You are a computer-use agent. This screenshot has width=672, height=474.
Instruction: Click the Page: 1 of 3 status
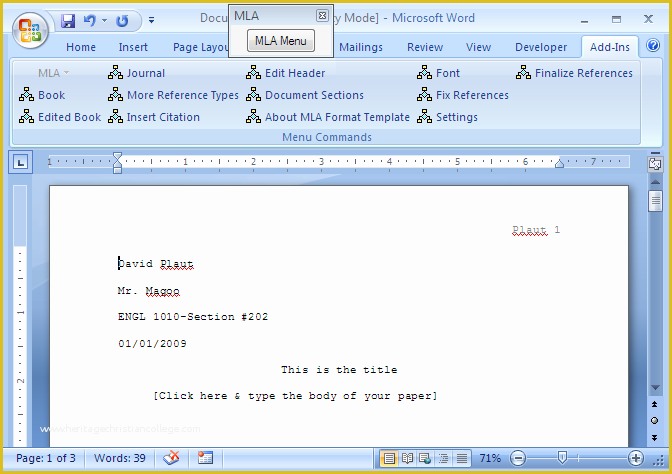45,458
